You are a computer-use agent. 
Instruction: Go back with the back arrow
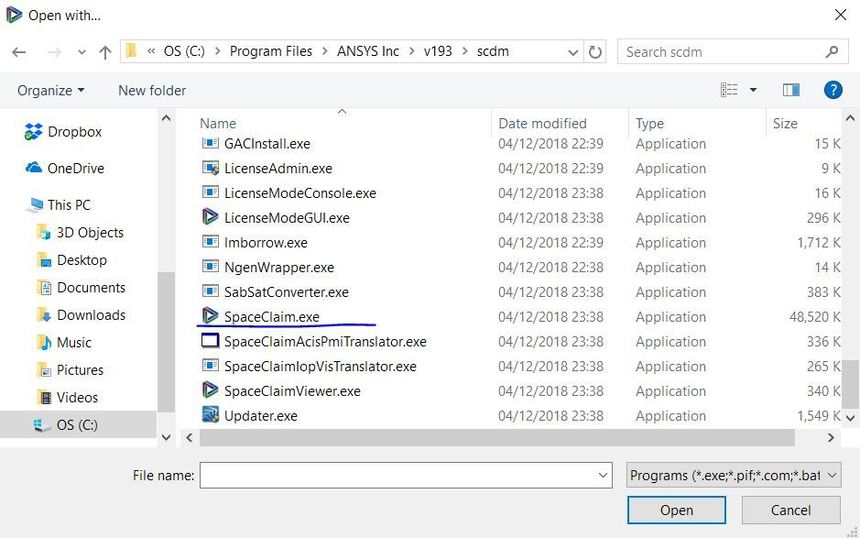19,52
